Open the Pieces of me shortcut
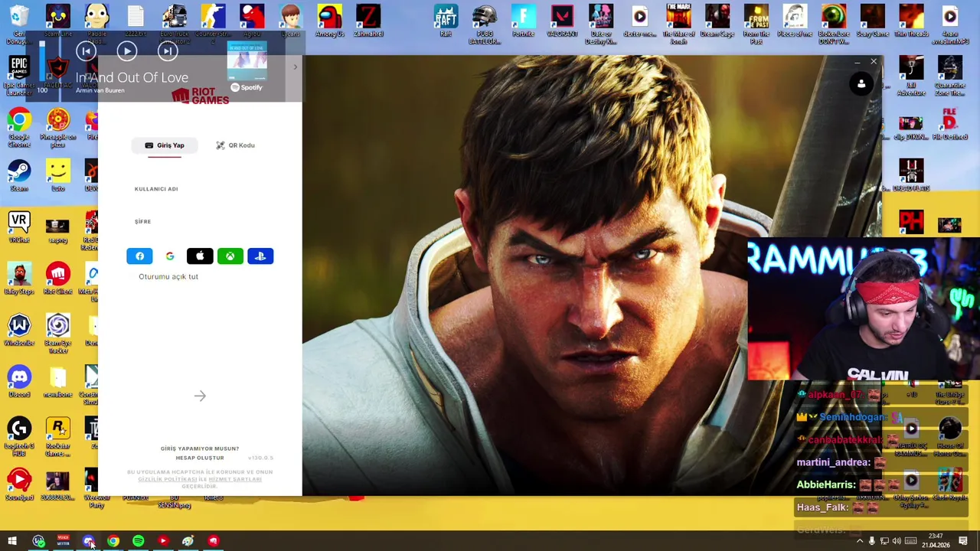Screen dimensions: 980x551 795,21
